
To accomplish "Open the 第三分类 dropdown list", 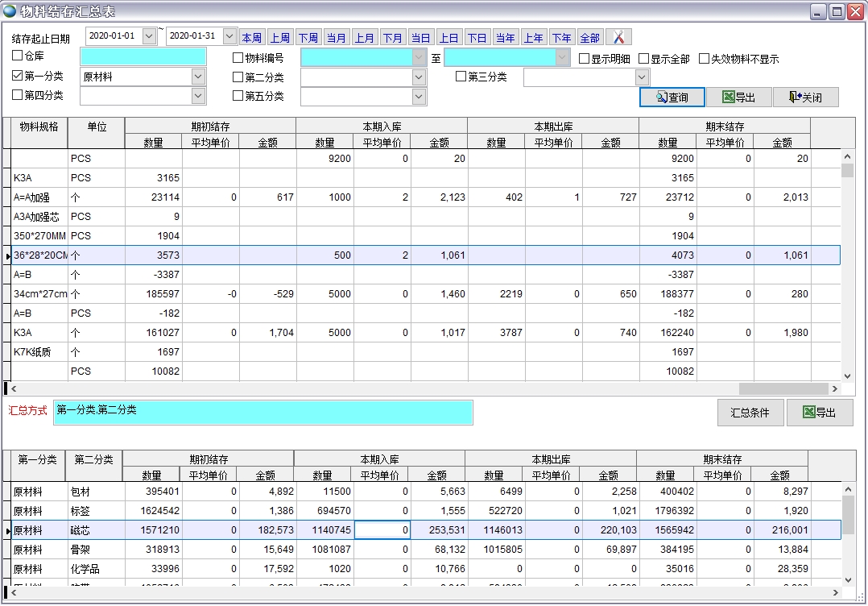I will (642, 77).
